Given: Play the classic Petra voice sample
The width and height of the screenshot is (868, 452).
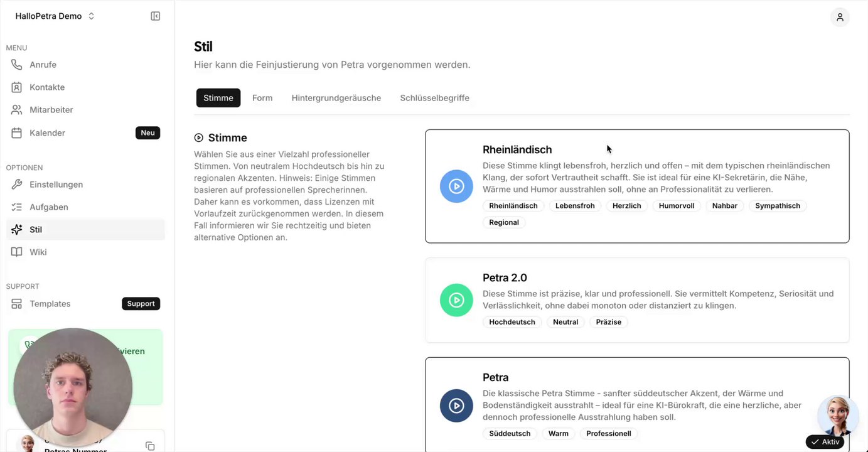Looking at the screenshot, I should (x=456, y=406).
